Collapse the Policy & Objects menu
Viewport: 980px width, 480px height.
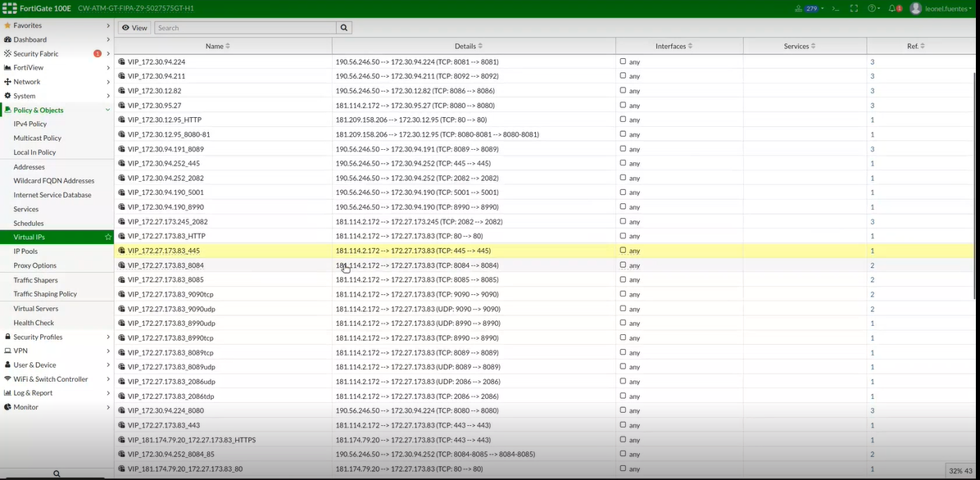tap(107, 110)
